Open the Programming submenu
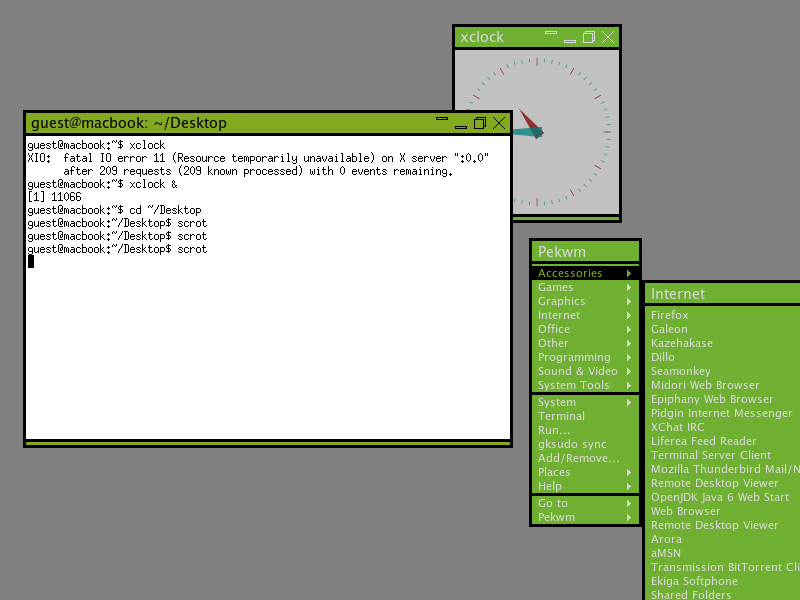 [585, 357]
